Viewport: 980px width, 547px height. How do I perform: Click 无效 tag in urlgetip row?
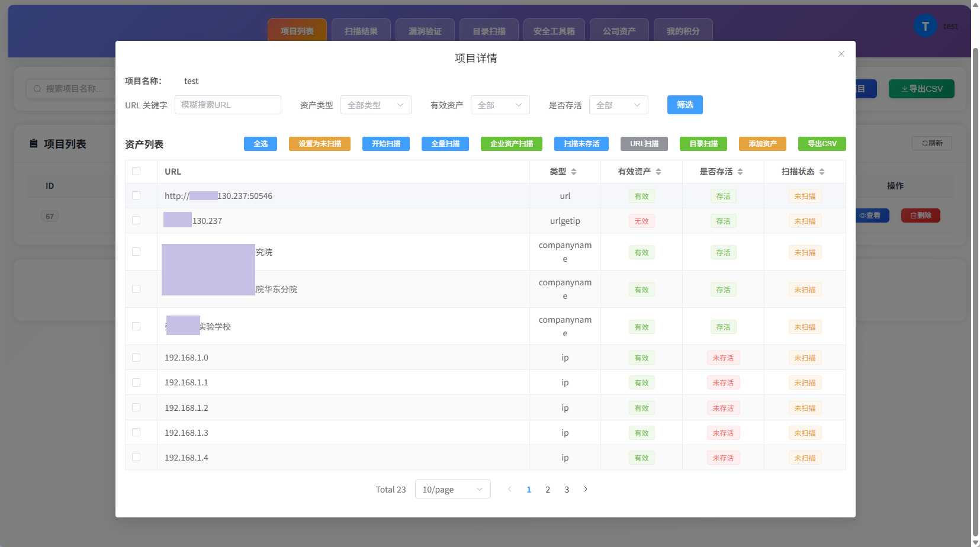click(641, 221)
